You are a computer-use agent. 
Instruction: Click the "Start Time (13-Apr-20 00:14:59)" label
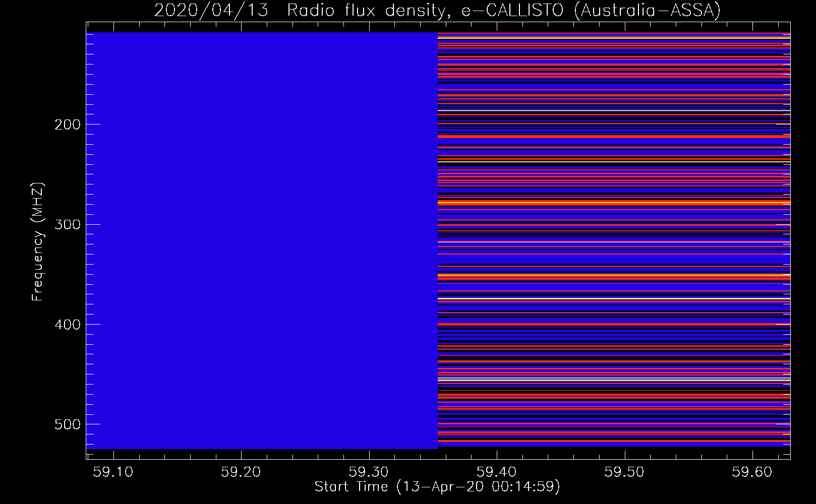[437, 487]
